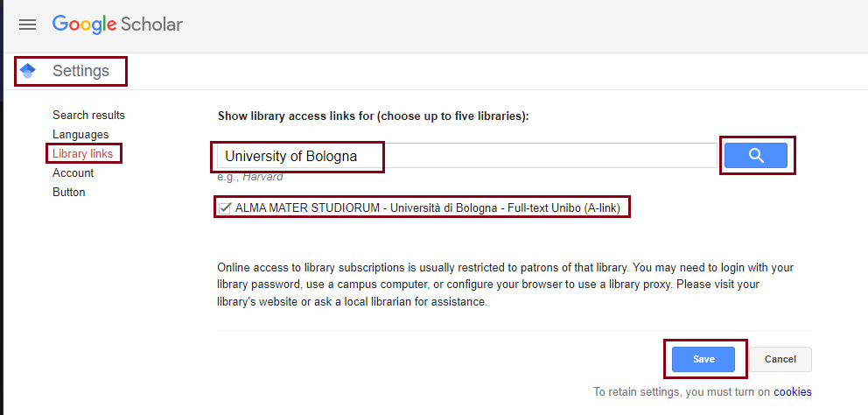Click the Università di Bologna Full-text label

click(430, 208)
